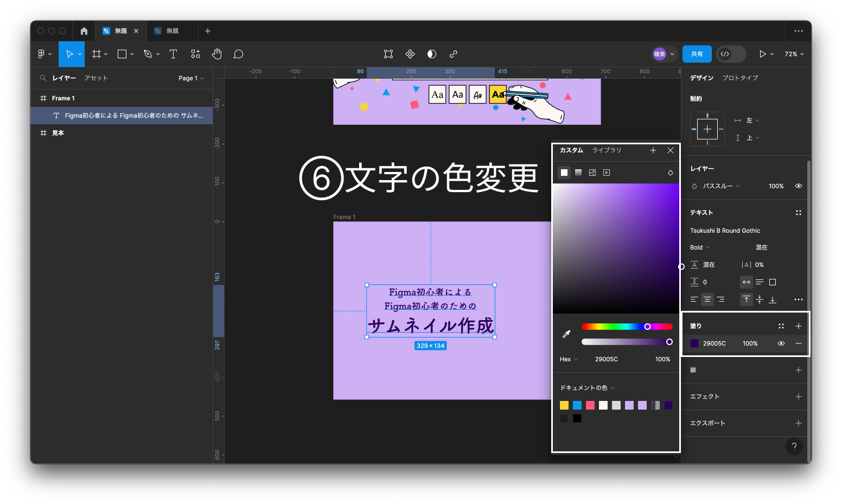Click the blue Share button
The height and width of the screenshot is (504, 842).
(697, 54)
